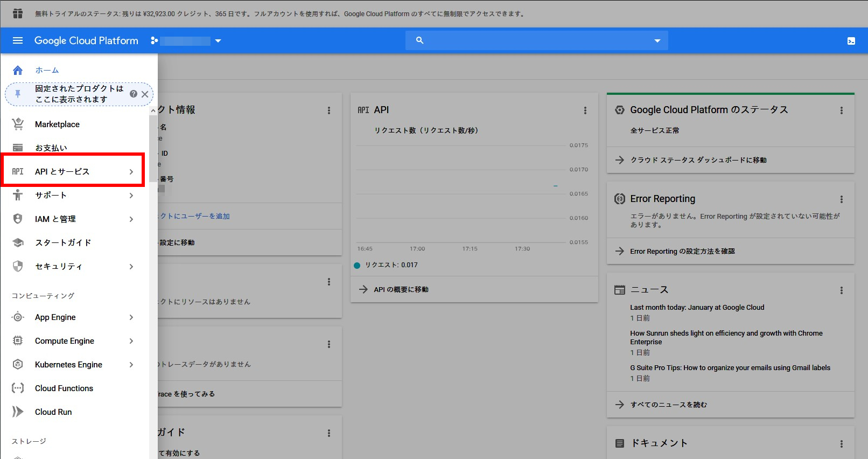Click the search magnifier icon
868x459 pixels.
pyautogui.click(x=420, y=40)
